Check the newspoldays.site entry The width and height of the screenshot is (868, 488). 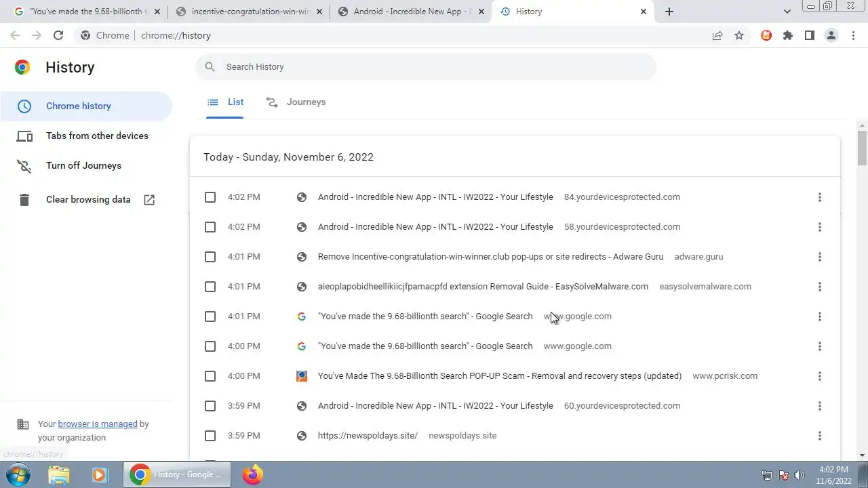[210, 436]
